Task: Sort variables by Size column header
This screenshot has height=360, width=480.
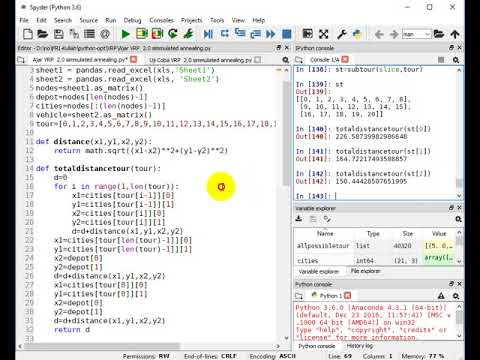Action: coord(407,234)
